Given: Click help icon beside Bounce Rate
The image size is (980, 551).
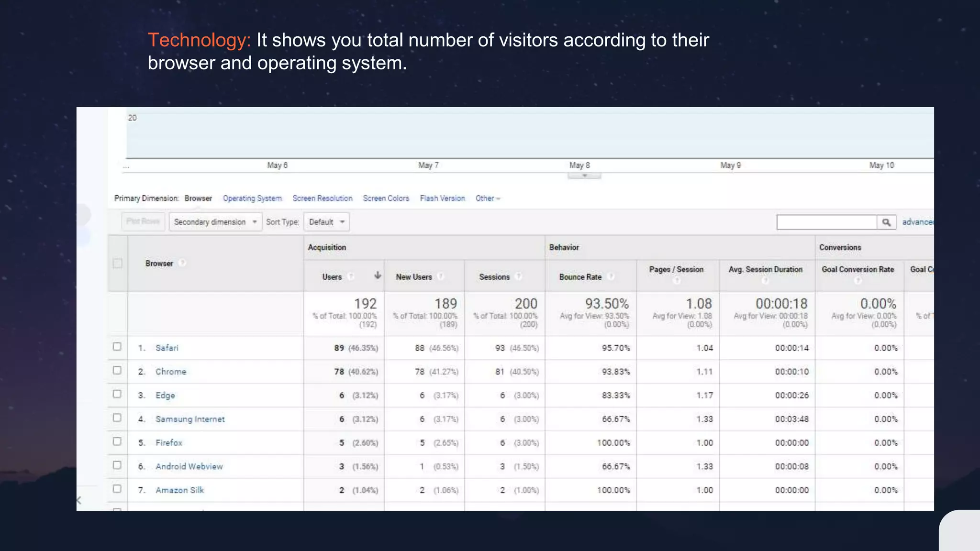Looking at the screenshot, I should click(611, 276).
